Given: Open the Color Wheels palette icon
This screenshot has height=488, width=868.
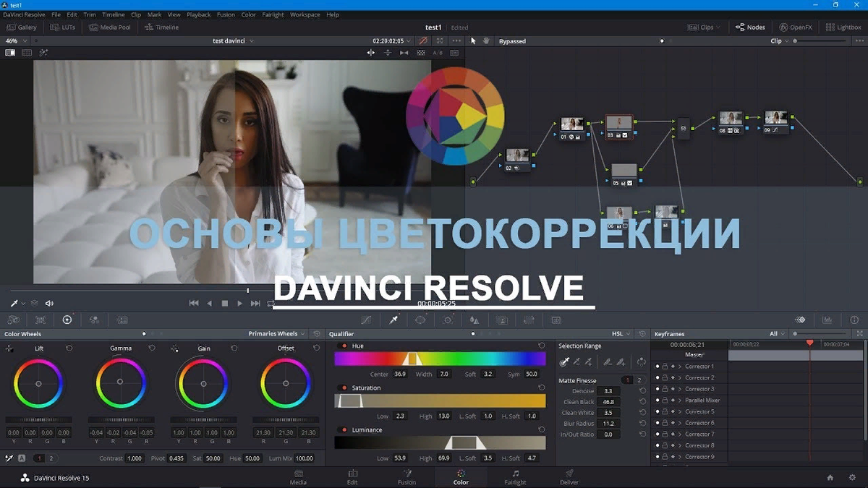Looking at the screenshot, I should pyautogui.click(x=67, y=320).
